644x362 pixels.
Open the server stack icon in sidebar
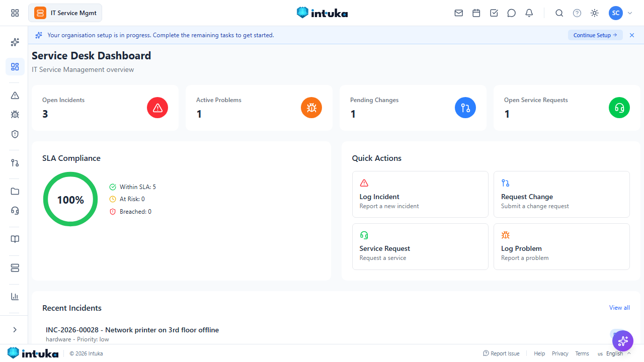15,268
